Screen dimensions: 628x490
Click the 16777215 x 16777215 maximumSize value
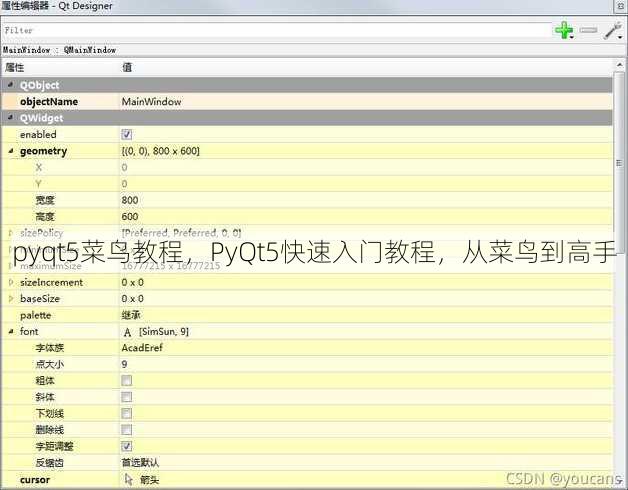click(171, 266)
